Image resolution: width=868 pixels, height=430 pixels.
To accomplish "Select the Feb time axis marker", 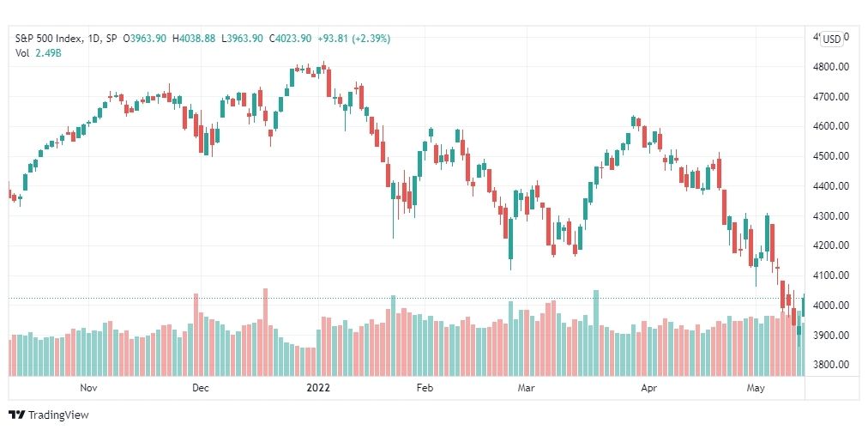I will click(424, 388).
